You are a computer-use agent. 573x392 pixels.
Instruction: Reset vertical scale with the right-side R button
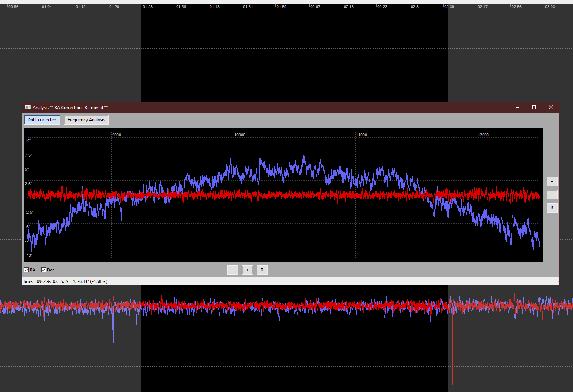pyautogui.click(x=552, y=208)
